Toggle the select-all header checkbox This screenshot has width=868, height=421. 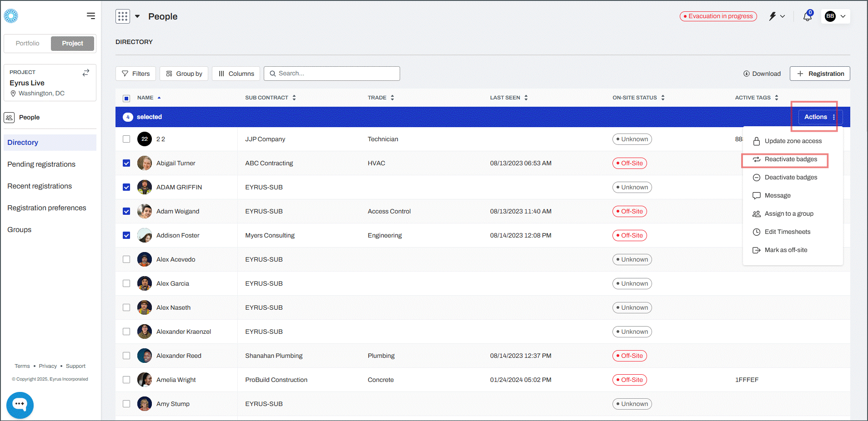[126, 98]
